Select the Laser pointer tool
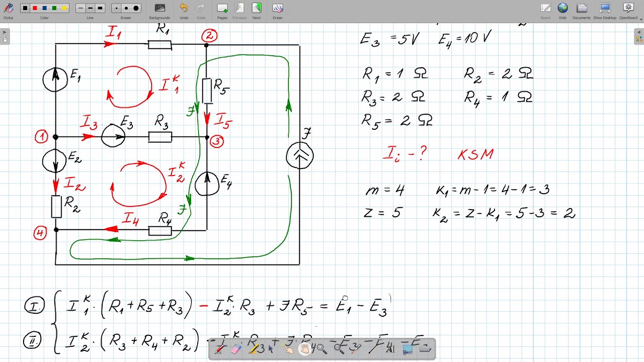This screenshot has width=644, height=362. click(x=356, y=349)
